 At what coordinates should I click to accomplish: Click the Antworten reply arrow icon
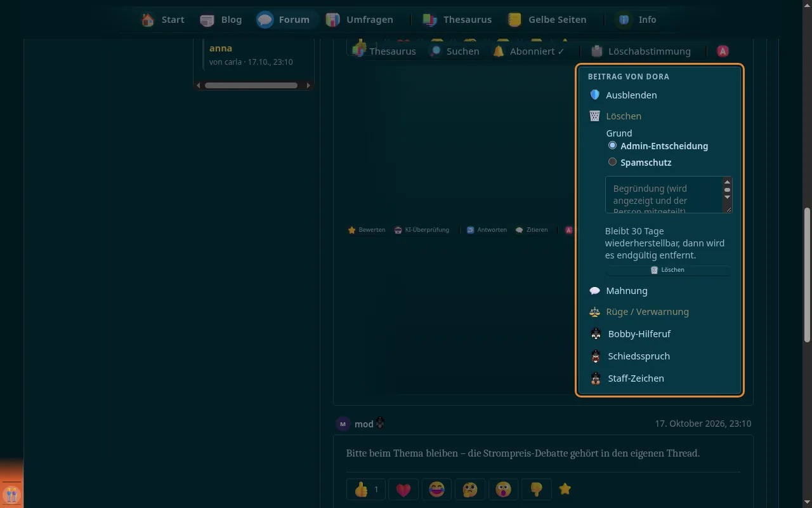[470, 230]
